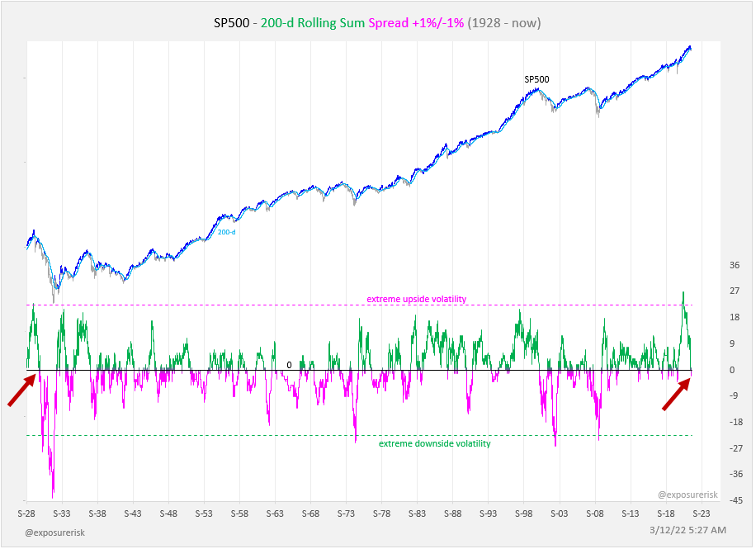Click the -45 value on the right axis

click(735, 500)
